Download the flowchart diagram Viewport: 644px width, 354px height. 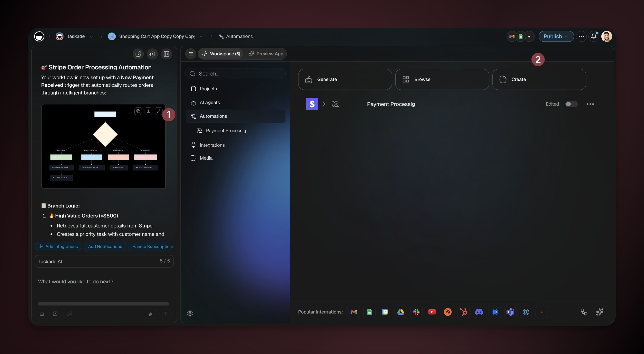tap(148, 111)
